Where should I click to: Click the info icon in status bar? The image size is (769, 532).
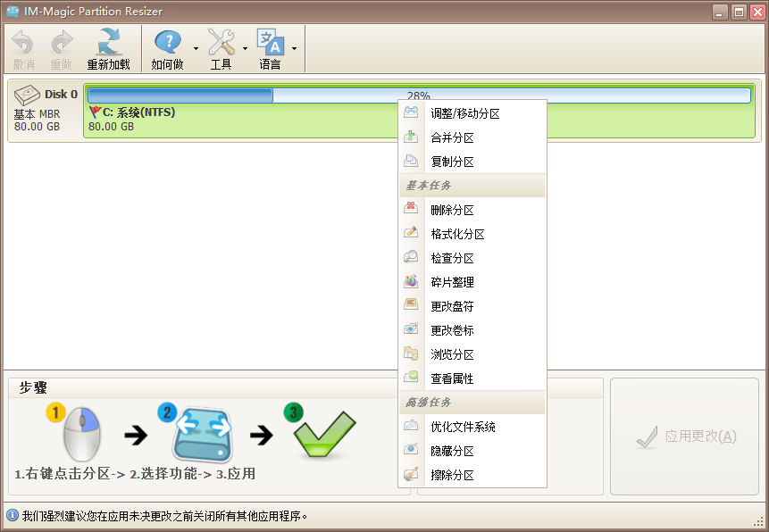pos(13,515)
